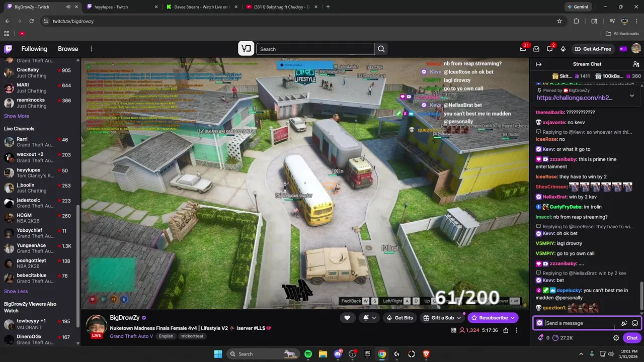Image resolution: width=644 pixels, height=362 pixels.
Task: Click the channel points icon under chat
Action: pos(555,338)
